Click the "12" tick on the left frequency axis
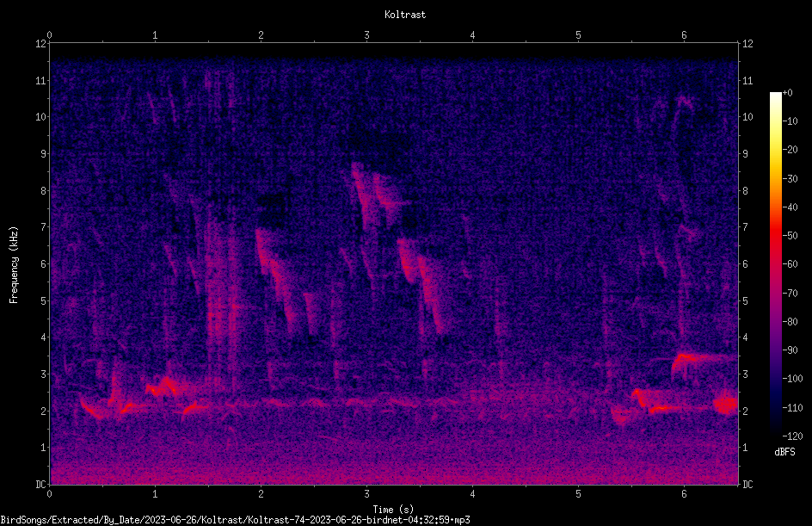Viewport: 812px width, 526px height. coord(40,44)
